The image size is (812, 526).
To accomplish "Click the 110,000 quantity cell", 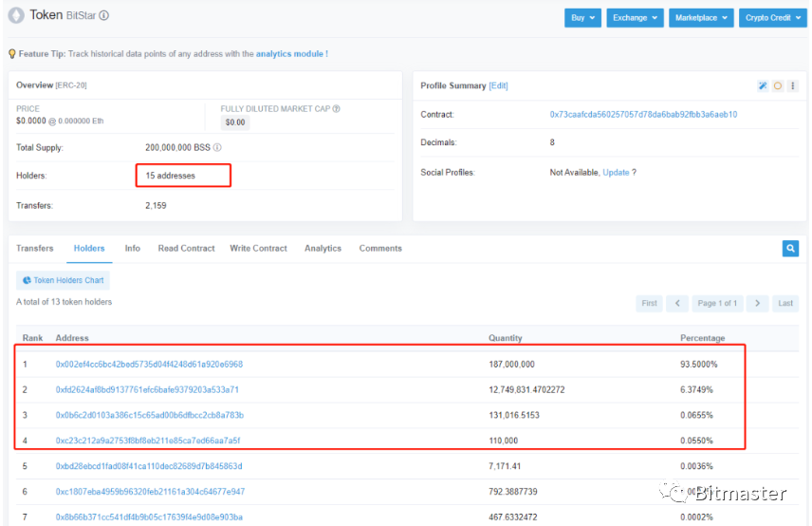I will pos(504,441).
